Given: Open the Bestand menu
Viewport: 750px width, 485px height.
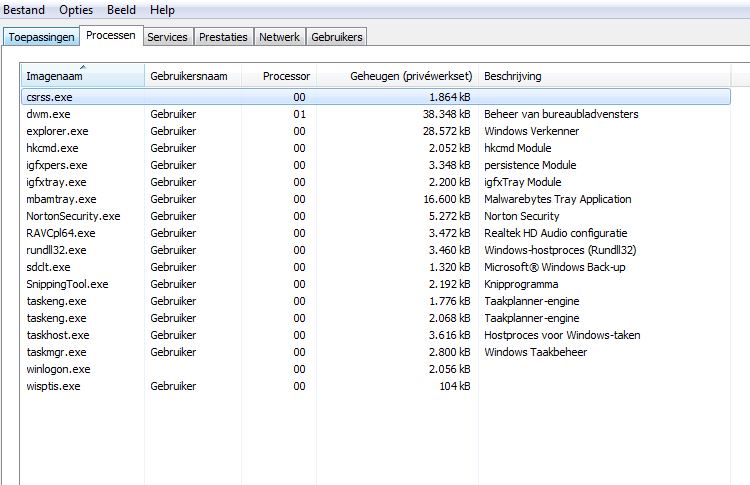Looking at the screenshot, I should pyautogui.click(x=23, y=10).
